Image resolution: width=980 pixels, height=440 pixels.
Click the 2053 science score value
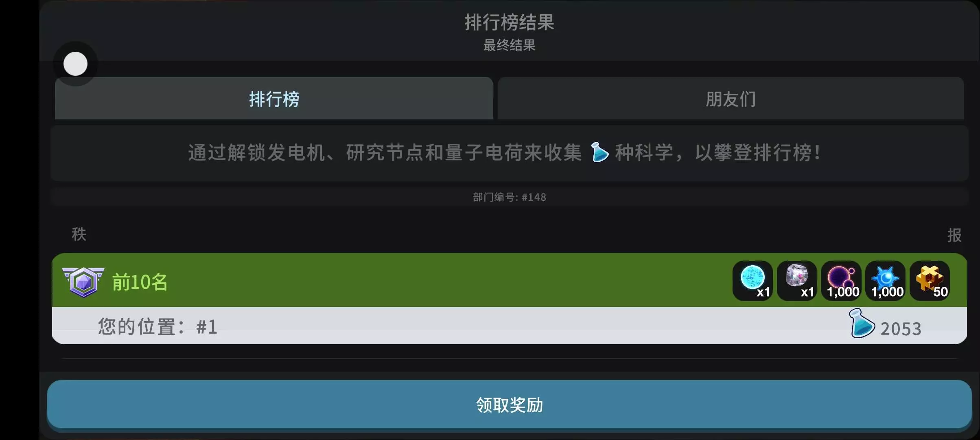coord(901,329)
